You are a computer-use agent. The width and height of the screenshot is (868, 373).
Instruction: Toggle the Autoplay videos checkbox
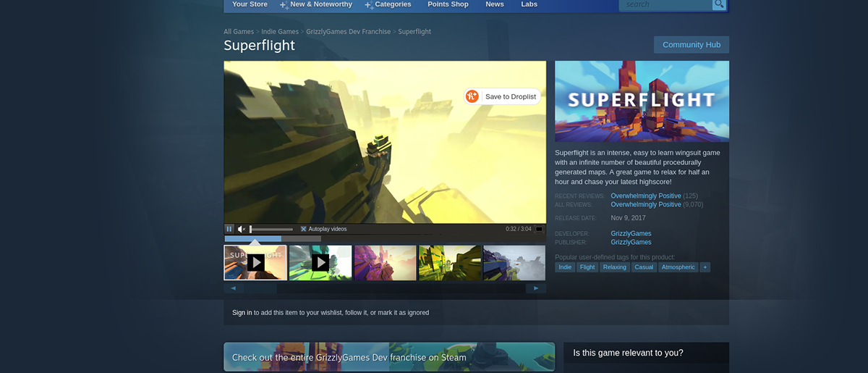coord(304,229)
